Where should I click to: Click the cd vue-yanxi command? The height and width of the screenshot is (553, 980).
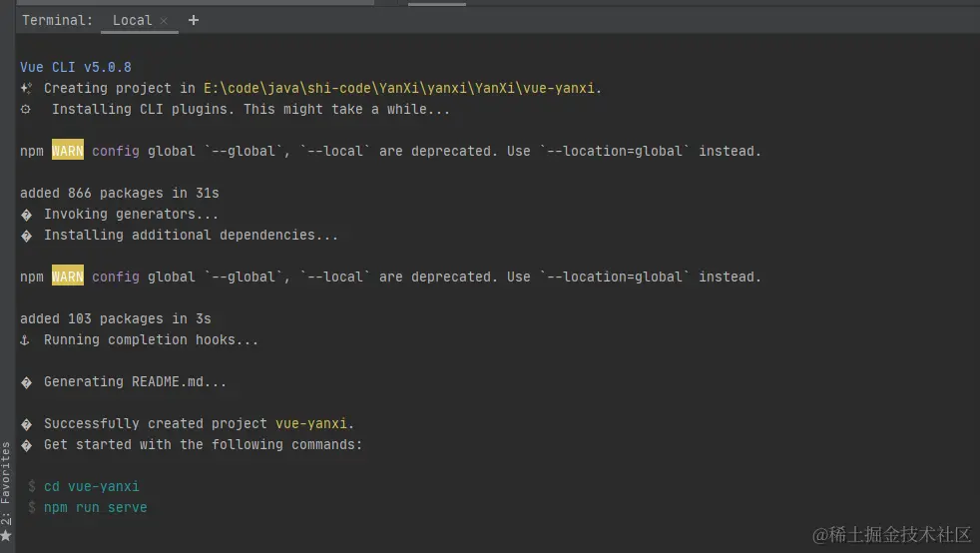tap(91, 486)
